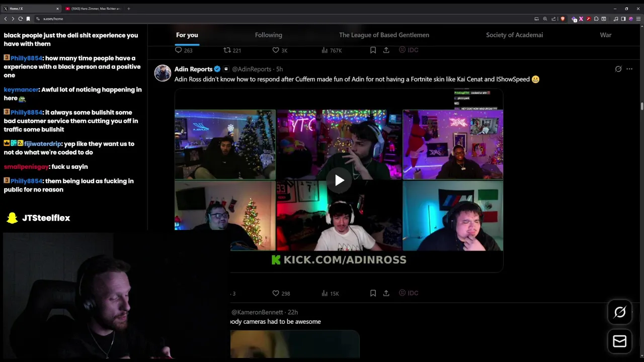Screen dimensions: 644x362
Task: Bookmark this page via toolbar bookmark icon
Action: pyautogui.click(x=28, y=19)
